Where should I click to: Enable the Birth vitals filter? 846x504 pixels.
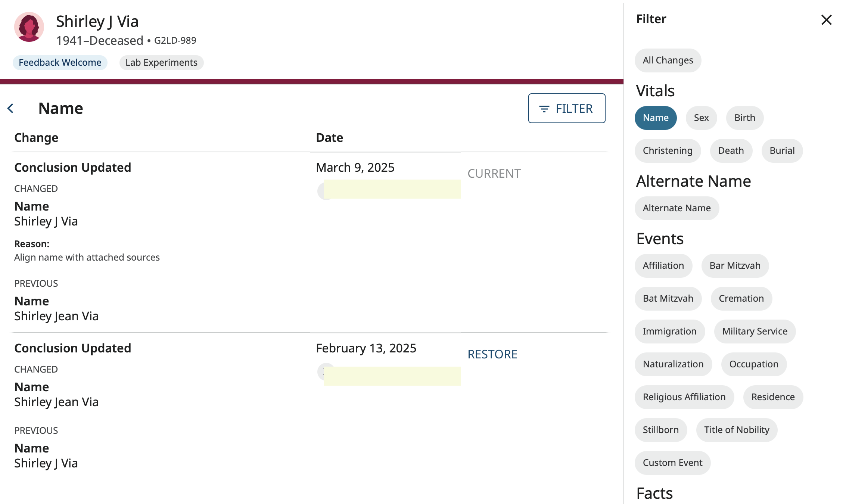(x=744, y=118)
